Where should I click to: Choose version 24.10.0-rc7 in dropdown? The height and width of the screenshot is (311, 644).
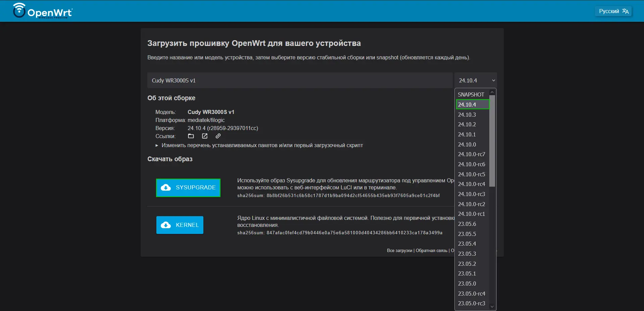[x=472, y=154]
